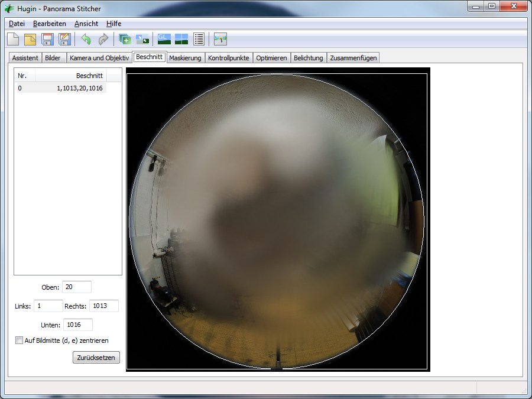
Task: Enable 'Auf Bildmitte (d, e) zentrieren' checkbox
Action: (x=20, y=340)
